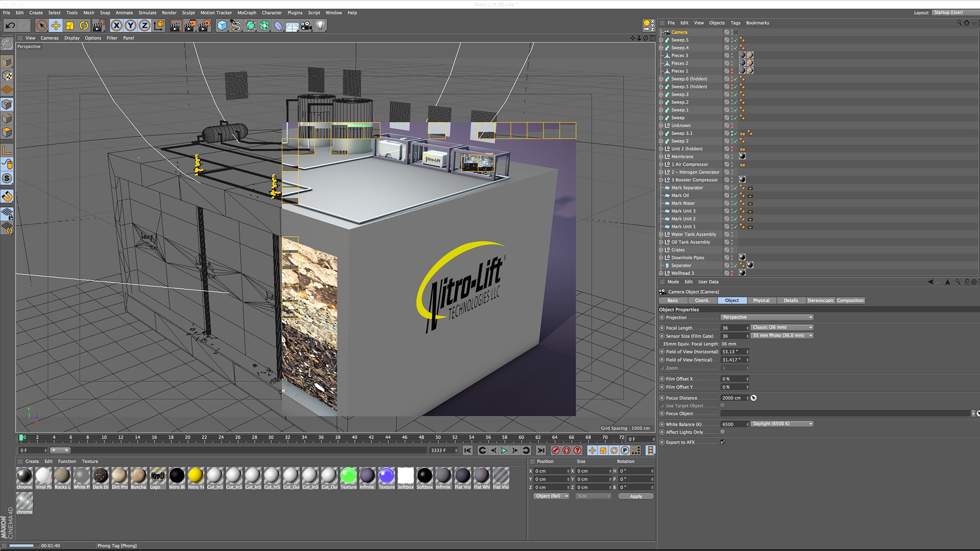Open the MoGraph menu
This screenshot has height=551, width=980.
coord(247,13)
